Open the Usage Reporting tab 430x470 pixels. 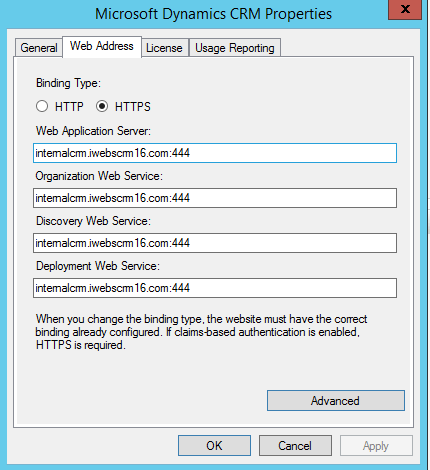(x=235, y=48)
